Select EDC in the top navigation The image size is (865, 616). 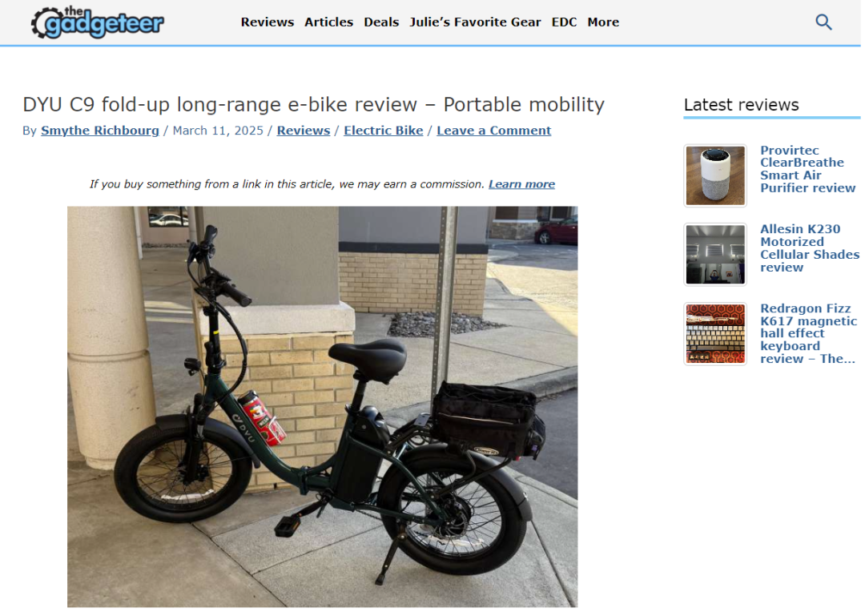564,22
